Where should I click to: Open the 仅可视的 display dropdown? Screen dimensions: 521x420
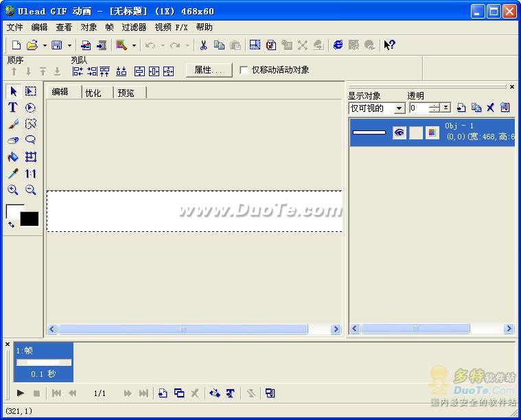[400, 108]
